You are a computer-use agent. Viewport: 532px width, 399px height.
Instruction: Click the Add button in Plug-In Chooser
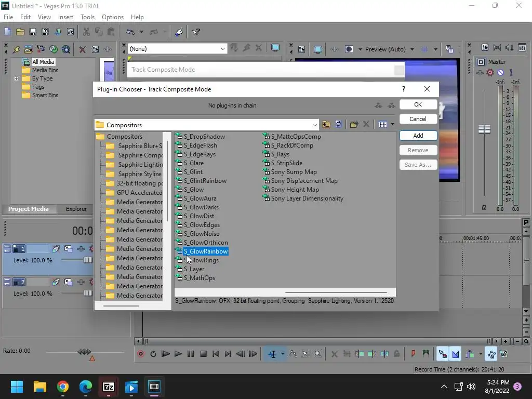[x=418, y=136]
